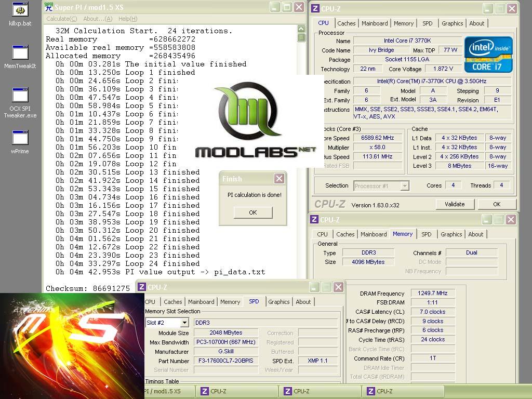Open Help menu in Super PI

click(x=128, y=19)
